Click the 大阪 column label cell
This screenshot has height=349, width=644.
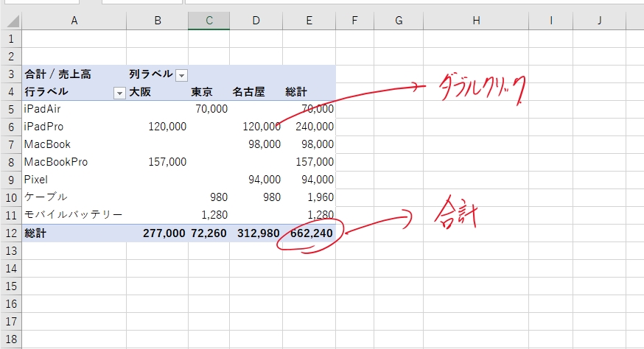(x=157, y=92)
